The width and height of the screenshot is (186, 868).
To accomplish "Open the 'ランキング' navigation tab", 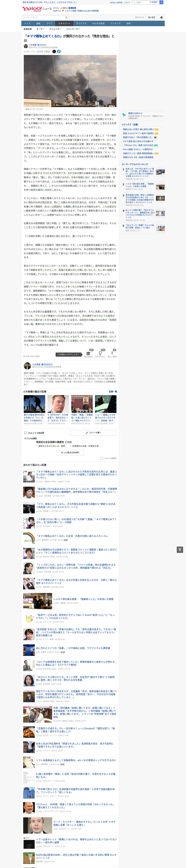I will pyautogui.click(x=116, y=24).
